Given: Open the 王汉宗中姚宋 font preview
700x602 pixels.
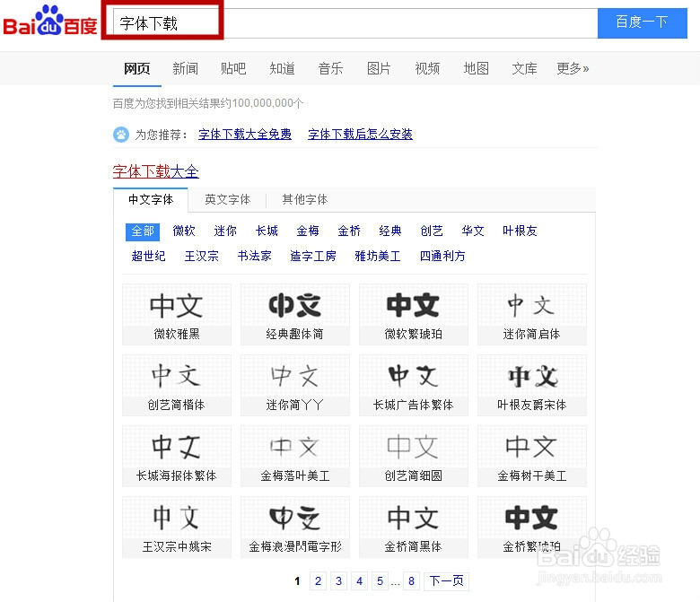Looking at the screenshot, I should coord(177,527).
